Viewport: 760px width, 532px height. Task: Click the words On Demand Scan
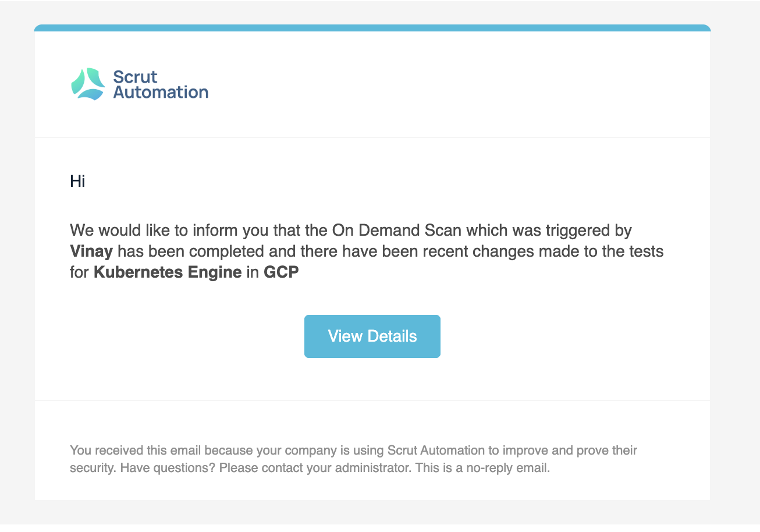pos(397,230)
